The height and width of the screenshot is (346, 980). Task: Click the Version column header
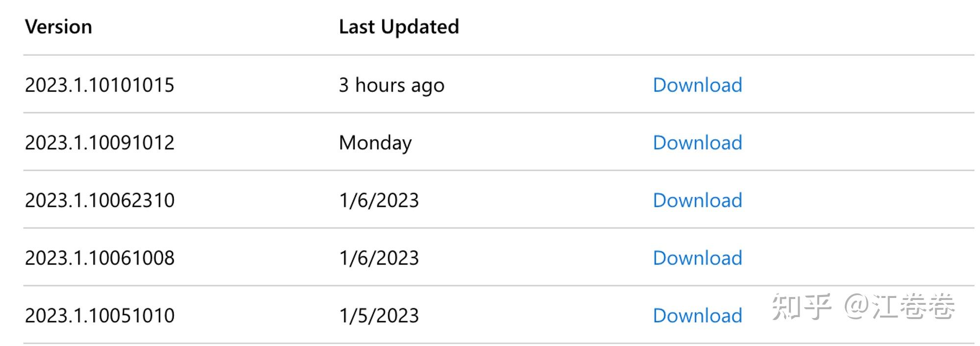[58, 27]
